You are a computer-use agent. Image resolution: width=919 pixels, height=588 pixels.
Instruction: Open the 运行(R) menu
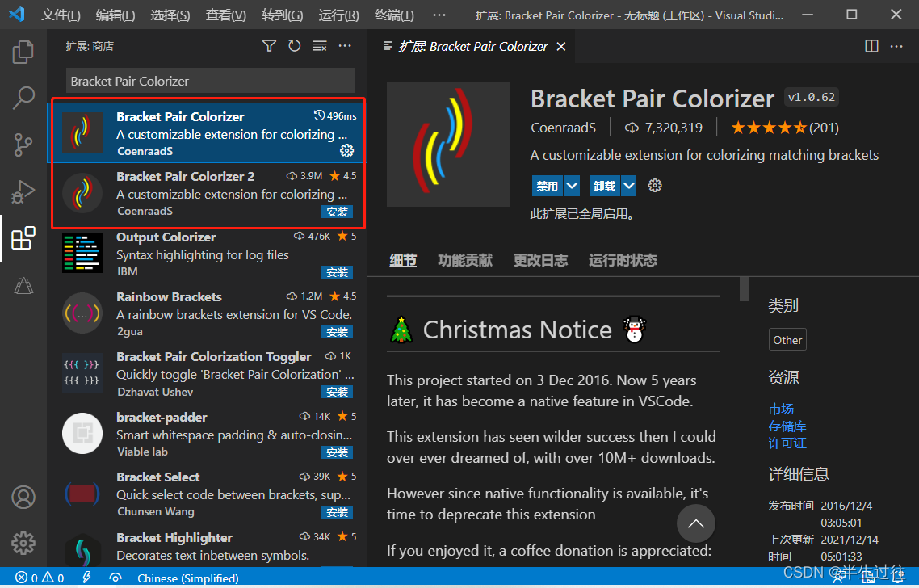[x=338, y=15]
